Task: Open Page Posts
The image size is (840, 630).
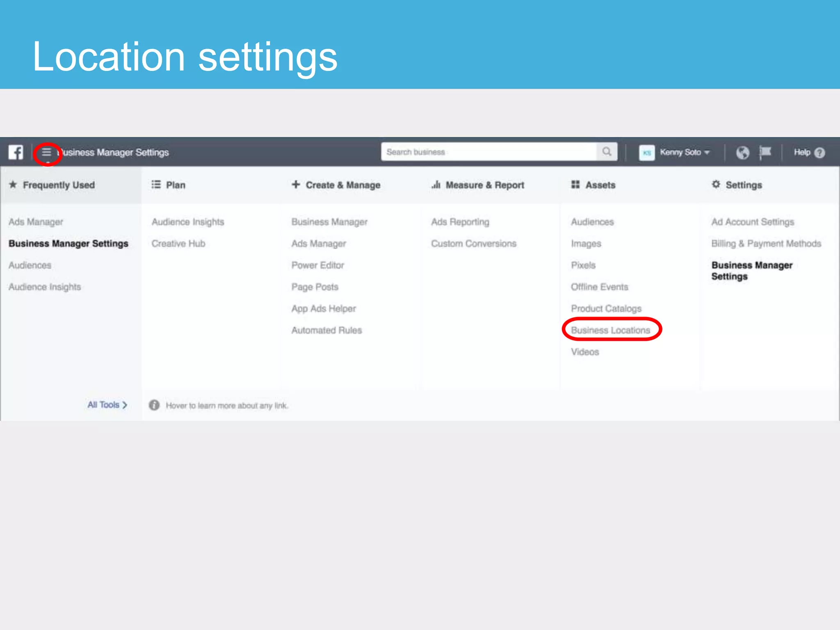Action: coord(315,287)
